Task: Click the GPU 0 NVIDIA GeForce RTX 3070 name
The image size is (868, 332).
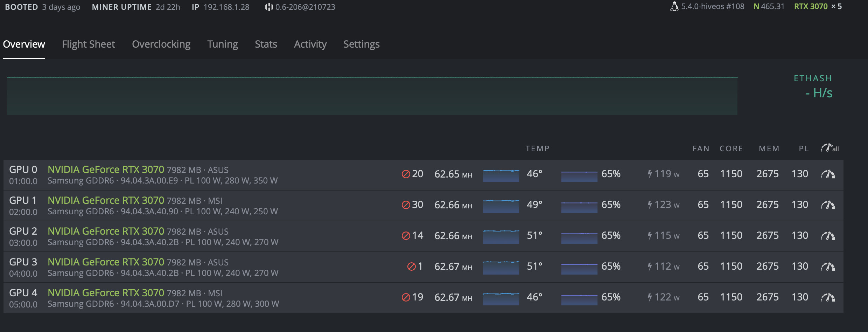Action: pos(106,170)
